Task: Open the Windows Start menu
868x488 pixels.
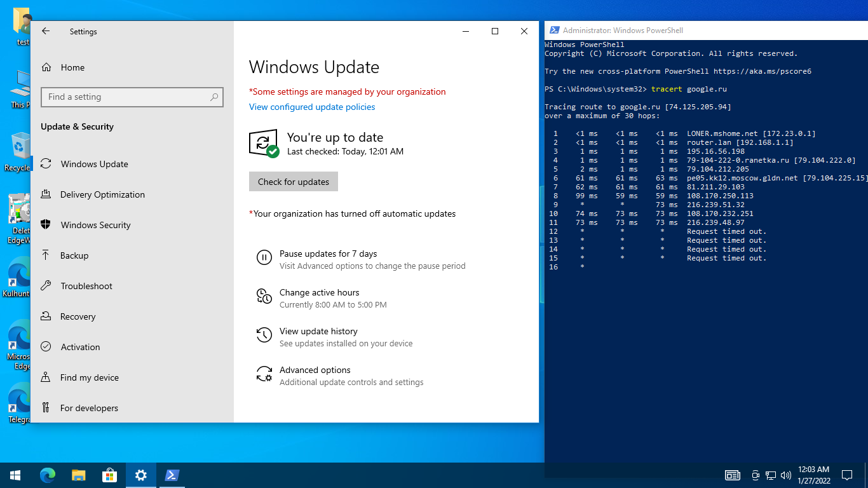Action: pyautogui.click(x=15, y=475)
